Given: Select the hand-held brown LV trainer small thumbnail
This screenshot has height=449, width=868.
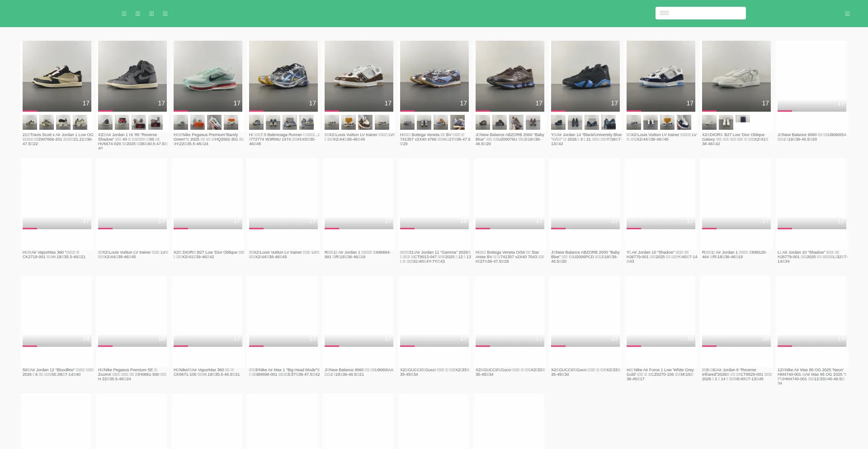Looking at the screenshot, I should click(365, 122).
